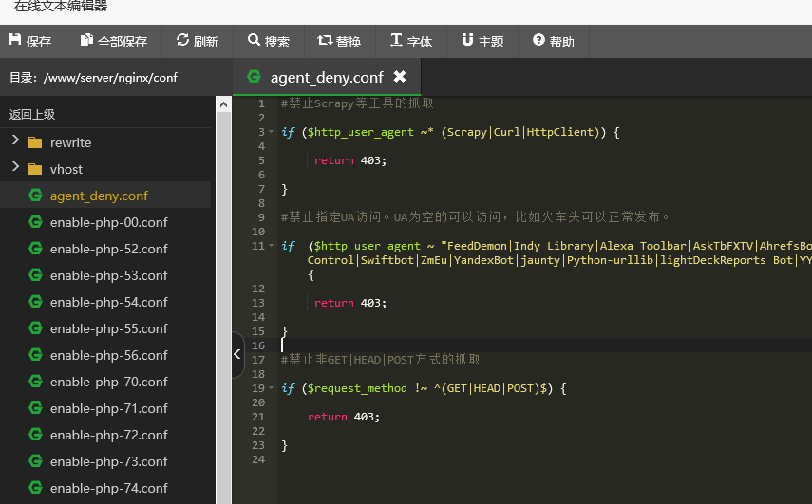This screenshot has height=504, width=812.
Task: Expand the vhost folder chevron
Action: pyautogui.click(x=15, y=167)
